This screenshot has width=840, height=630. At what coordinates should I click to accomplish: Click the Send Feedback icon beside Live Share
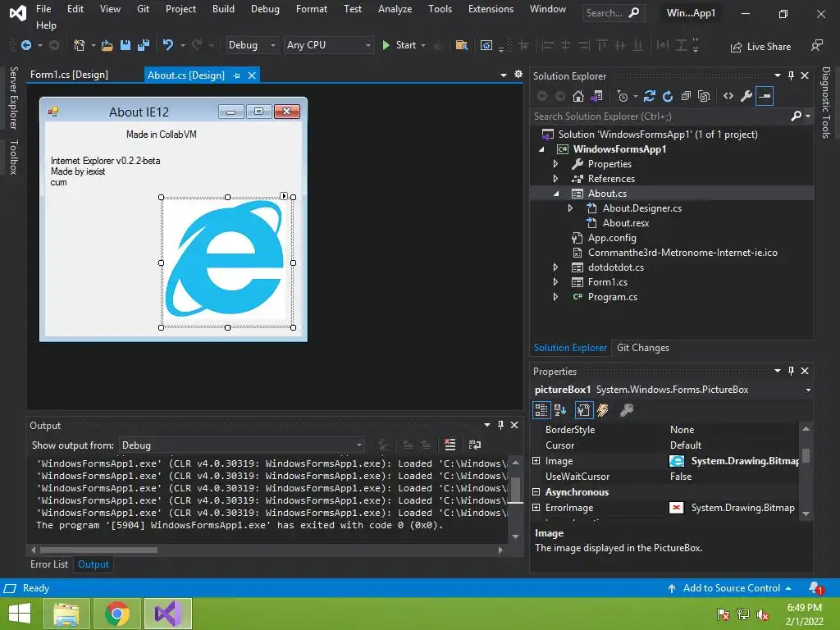tap(816, 46)
